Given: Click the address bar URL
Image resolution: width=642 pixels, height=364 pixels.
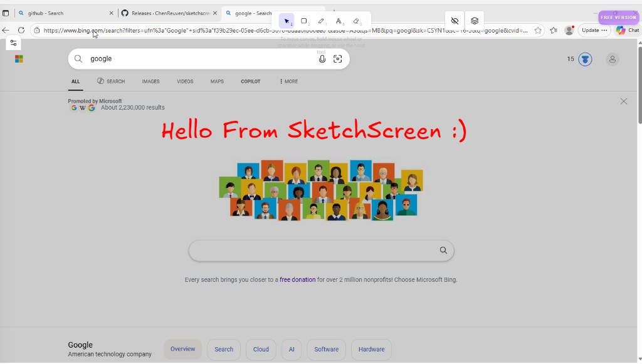Looking at the screenshot, I should (286, 30).
